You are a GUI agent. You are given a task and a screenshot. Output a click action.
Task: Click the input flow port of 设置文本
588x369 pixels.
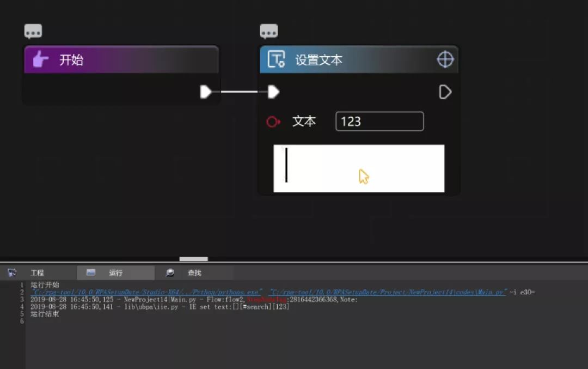click(x=273, y=92)
